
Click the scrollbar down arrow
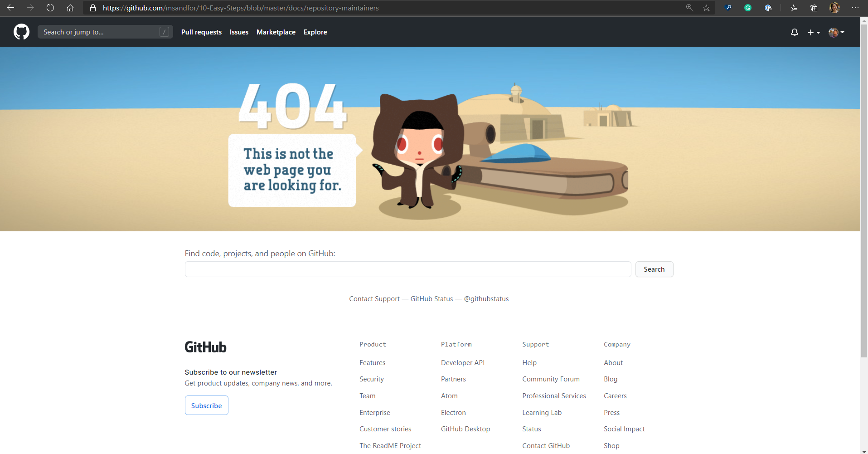[x=864, y=451]
